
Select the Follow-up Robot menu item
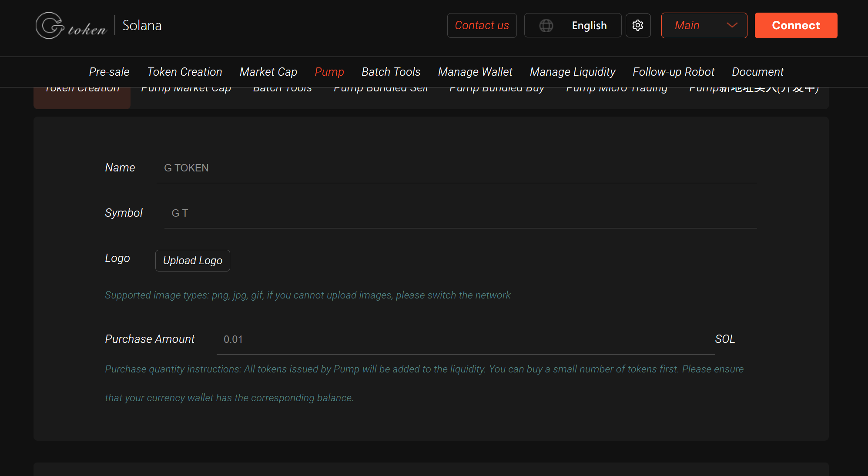click(674, 72)
